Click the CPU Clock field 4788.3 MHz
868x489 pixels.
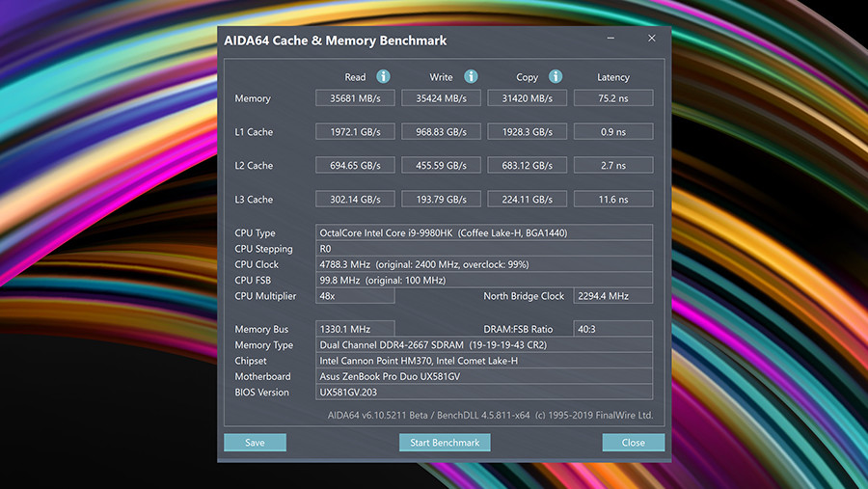click(x=484, y=264)
